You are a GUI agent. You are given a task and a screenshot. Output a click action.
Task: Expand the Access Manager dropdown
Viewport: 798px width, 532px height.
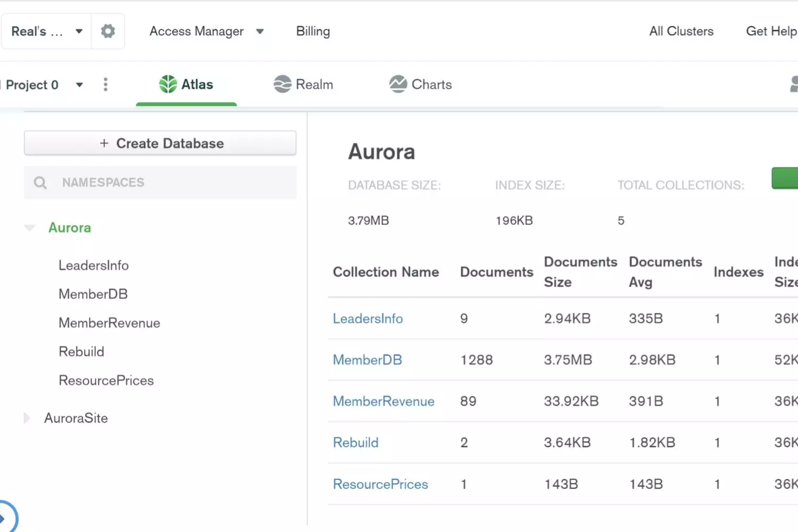260,31
